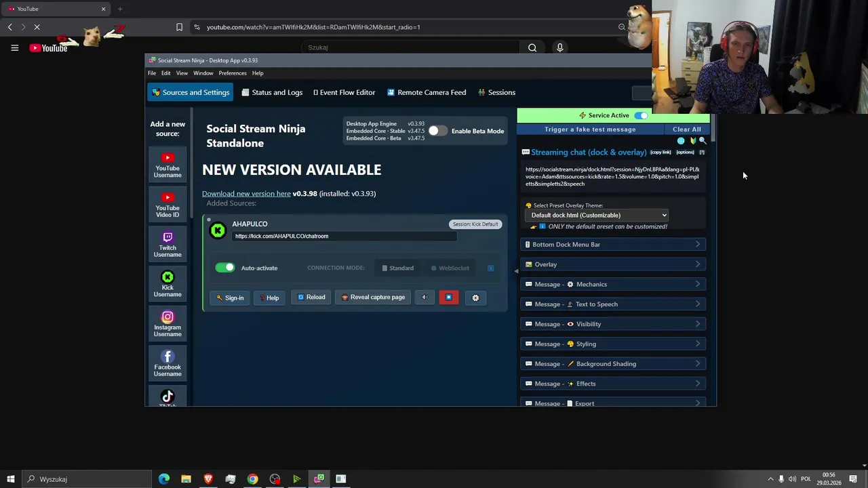Expand Message - Text to Speech section

(613, 304)
